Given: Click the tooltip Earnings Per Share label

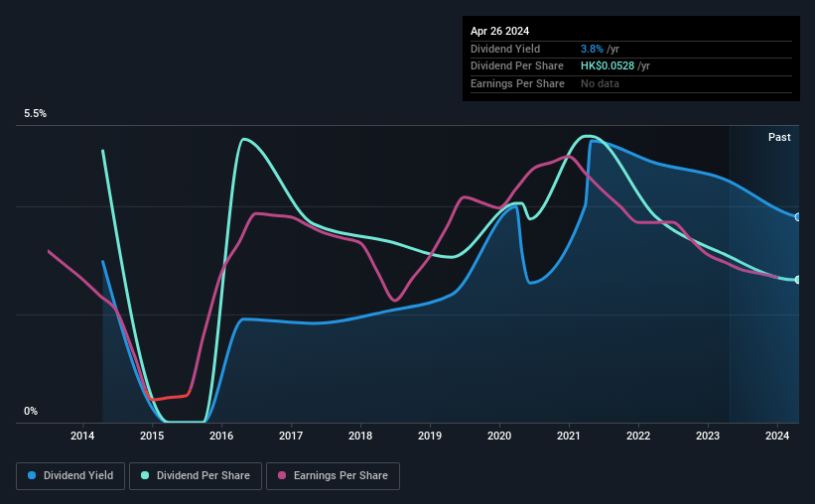Looking at the screenshot, I should coord(517,83).
